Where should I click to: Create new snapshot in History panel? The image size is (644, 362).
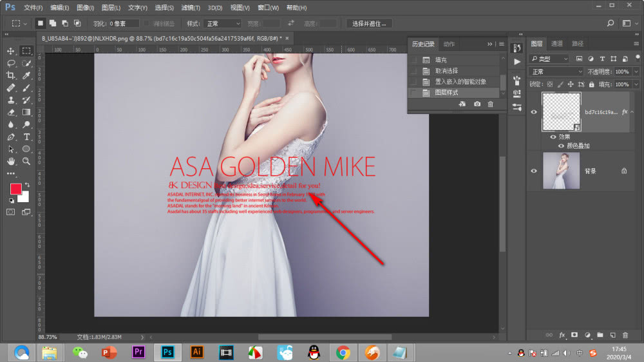[x=477, y=104]
